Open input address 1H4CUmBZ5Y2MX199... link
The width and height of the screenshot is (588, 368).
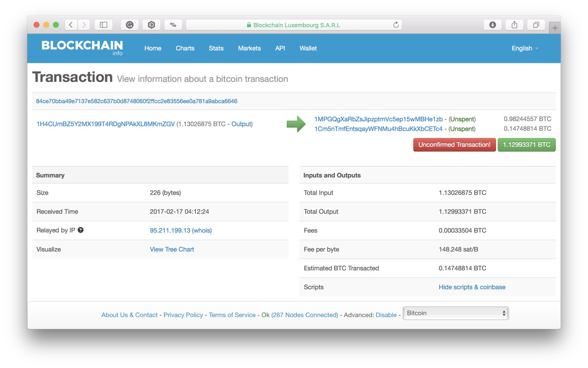(x=105, y=124)
